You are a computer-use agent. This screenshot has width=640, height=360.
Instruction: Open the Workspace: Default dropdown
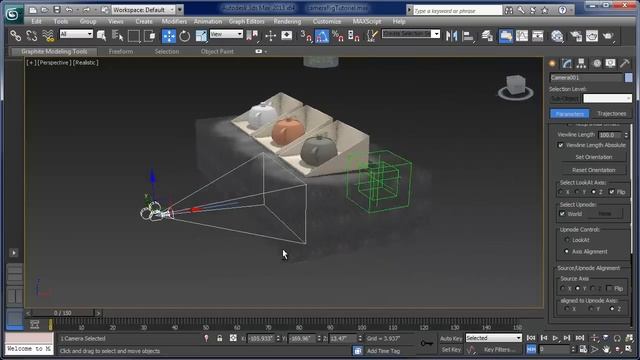(143, 9)
